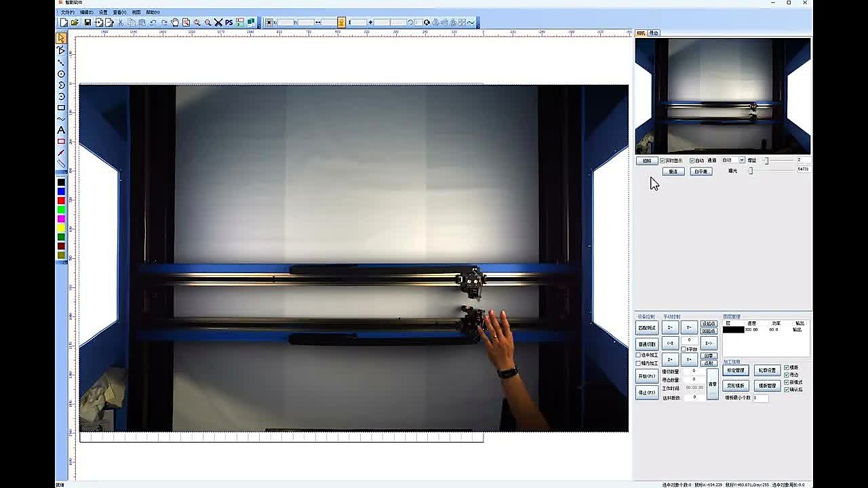Click the 轮廓设置 button
The image size is (868, 488).
[767, 371]
